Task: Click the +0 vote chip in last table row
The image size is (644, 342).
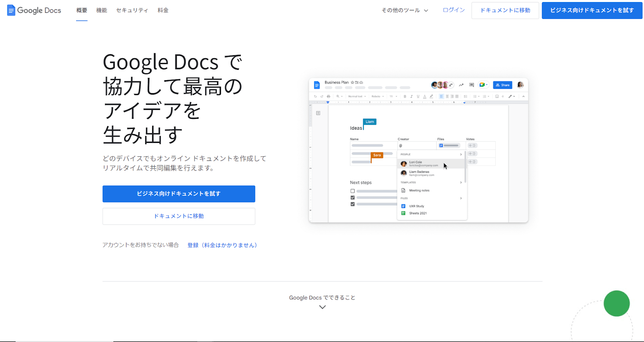Action: pos(472,162)
